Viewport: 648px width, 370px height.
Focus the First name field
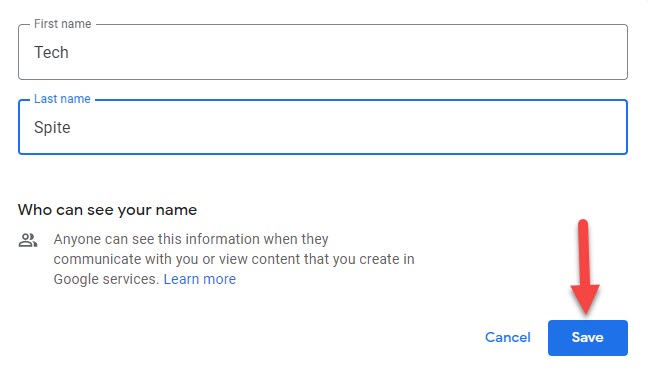tap(323, 52)
